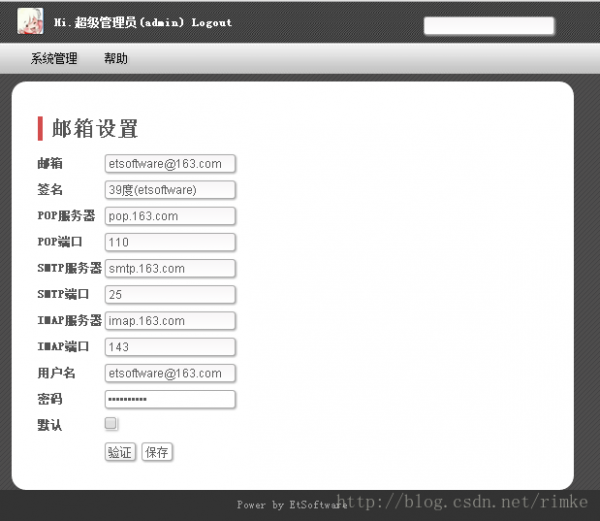Click the 密码 password field
Viewport: 600px width, 521px height.
[x=170, y=399]
